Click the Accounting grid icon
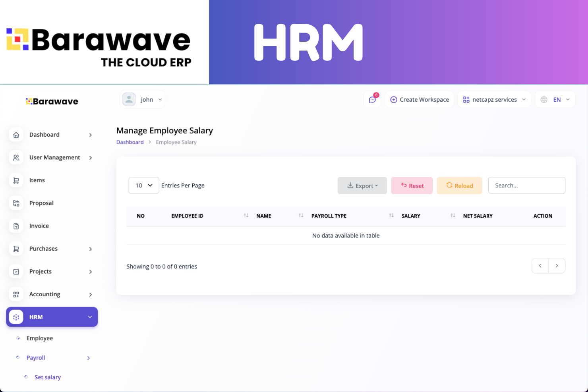The width and height of the screenshot is (588, 392). [x=16, y=294]
